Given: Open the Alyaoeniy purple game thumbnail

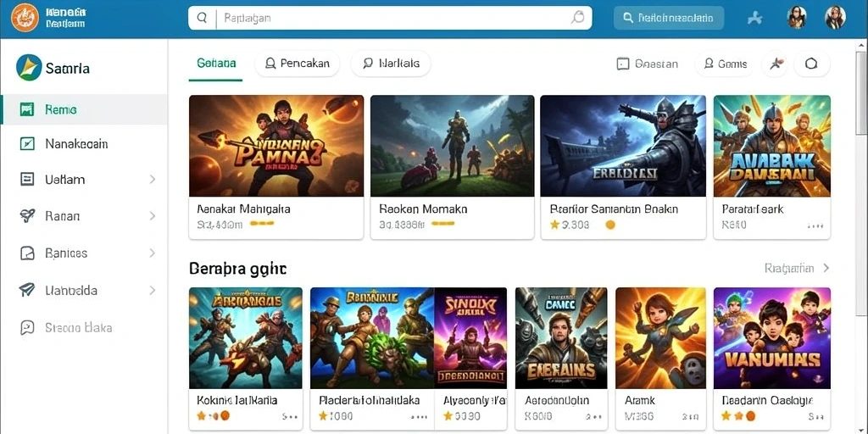Looking at the screenshot, I should point(470,338).
